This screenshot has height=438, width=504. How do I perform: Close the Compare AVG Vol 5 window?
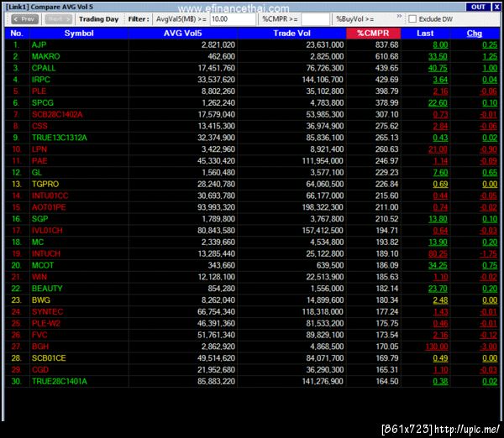pyautogui.click(x=496, y=7)
